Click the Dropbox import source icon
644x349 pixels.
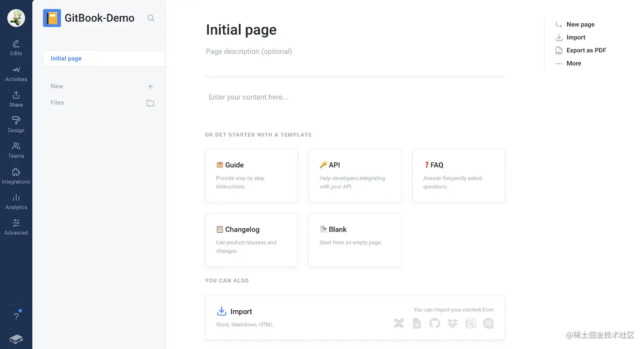tap(452, 323)
